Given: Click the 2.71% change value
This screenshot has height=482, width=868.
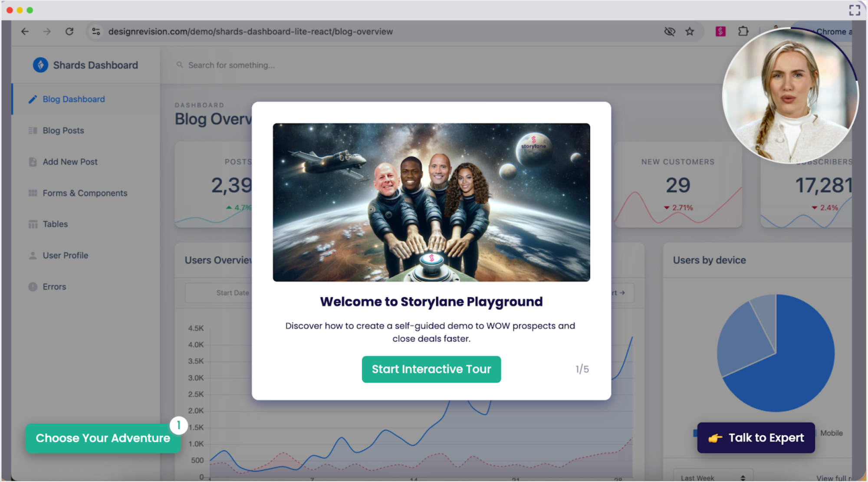Looking at the screenshot, I should click(682, 208).
